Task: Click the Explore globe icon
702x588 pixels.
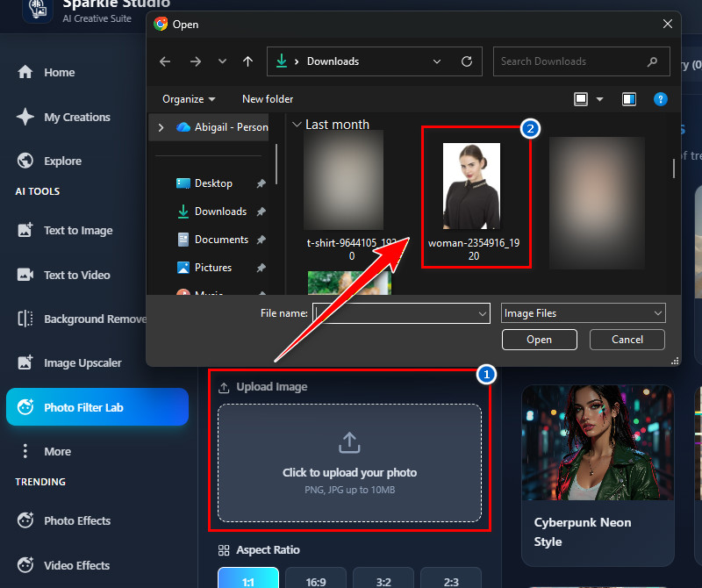Action: (25, 161)
